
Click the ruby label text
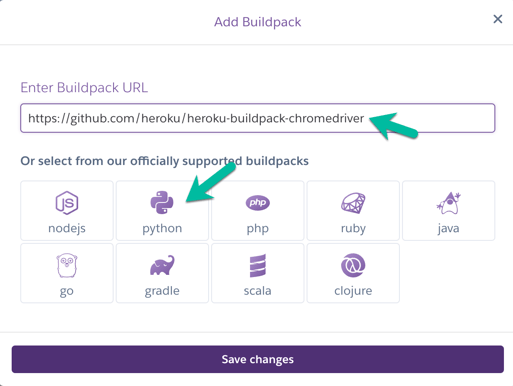[x=353, y=229]
